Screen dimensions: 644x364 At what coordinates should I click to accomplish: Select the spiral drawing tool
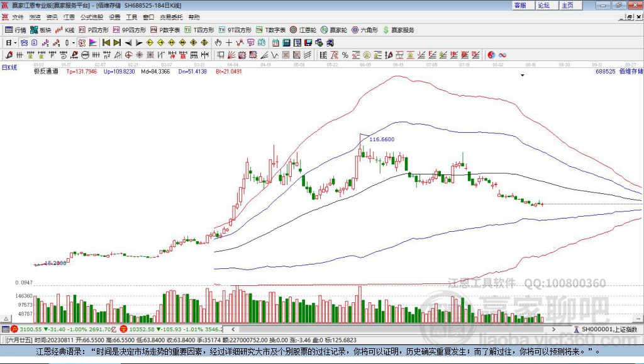(x=64, y=55)
